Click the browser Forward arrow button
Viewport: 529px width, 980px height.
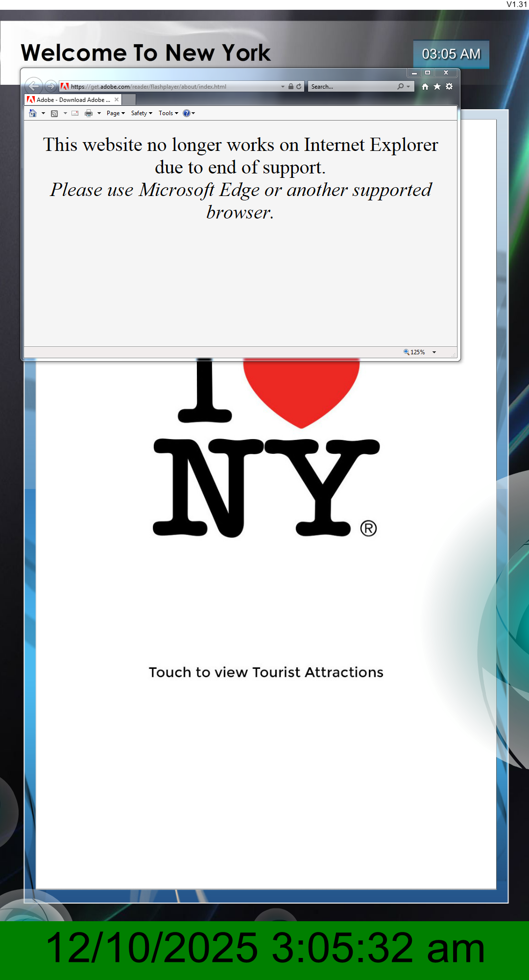(50, 86)
